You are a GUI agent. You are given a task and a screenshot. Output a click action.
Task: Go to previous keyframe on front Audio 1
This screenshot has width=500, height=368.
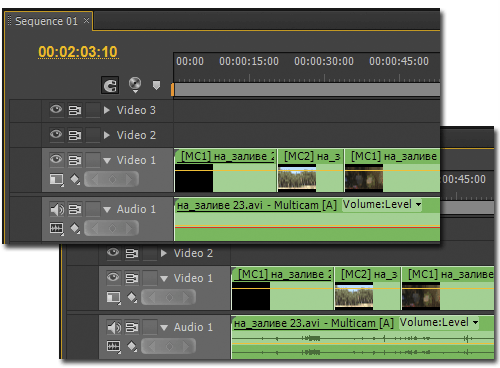click(94, 229)
